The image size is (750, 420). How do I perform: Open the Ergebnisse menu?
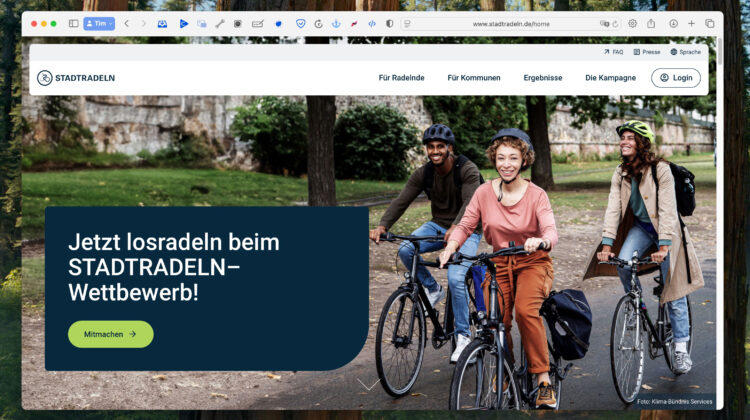(543, 77)
